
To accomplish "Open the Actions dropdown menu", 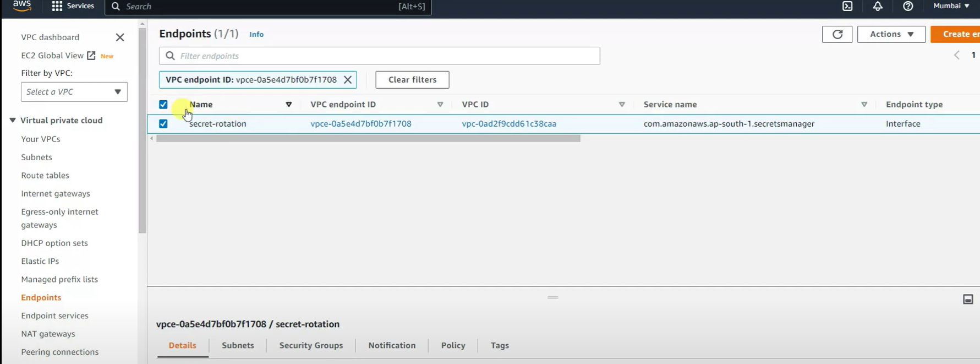I will 891,34.
